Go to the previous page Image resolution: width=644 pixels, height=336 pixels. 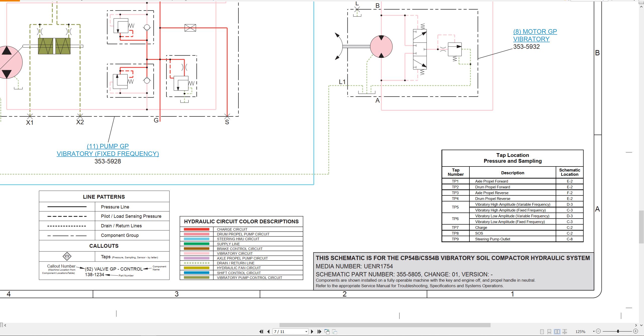(268, 331)
